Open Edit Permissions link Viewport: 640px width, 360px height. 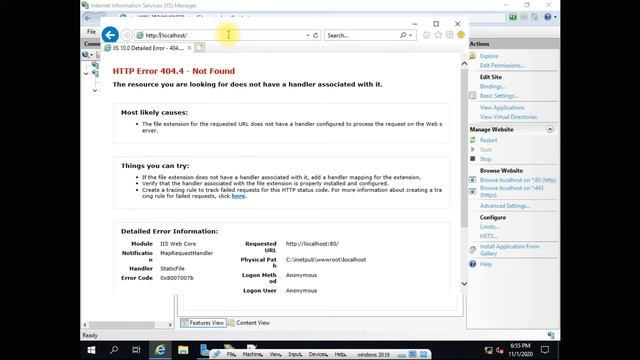tap(502, 65)
